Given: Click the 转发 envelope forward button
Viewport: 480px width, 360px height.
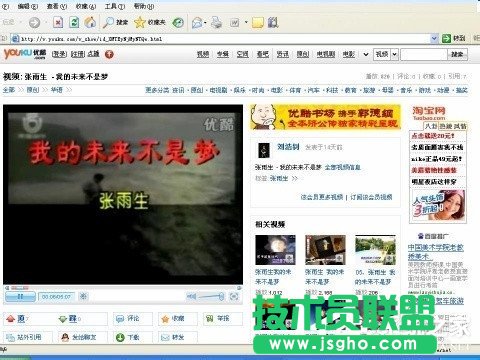Looking at the screenshot, I should tap(178, 337).
